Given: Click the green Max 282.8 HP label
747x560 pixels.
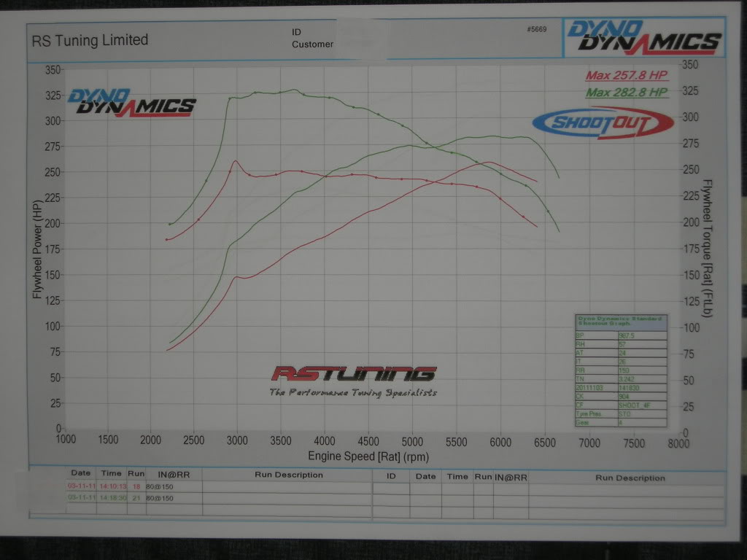Looking at the screenshot, I should [627, 92].
